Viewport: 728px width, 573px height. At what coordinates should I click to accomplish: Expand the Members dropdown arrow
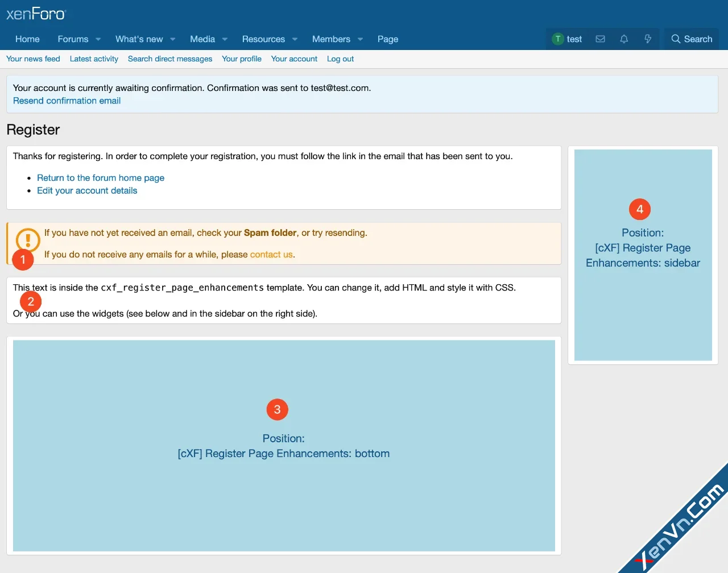360,39
